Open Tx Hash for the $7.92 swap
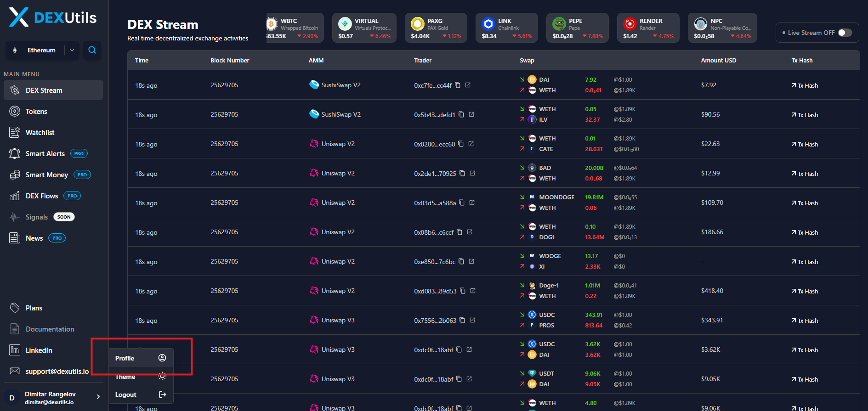 (x=805, y=85)
